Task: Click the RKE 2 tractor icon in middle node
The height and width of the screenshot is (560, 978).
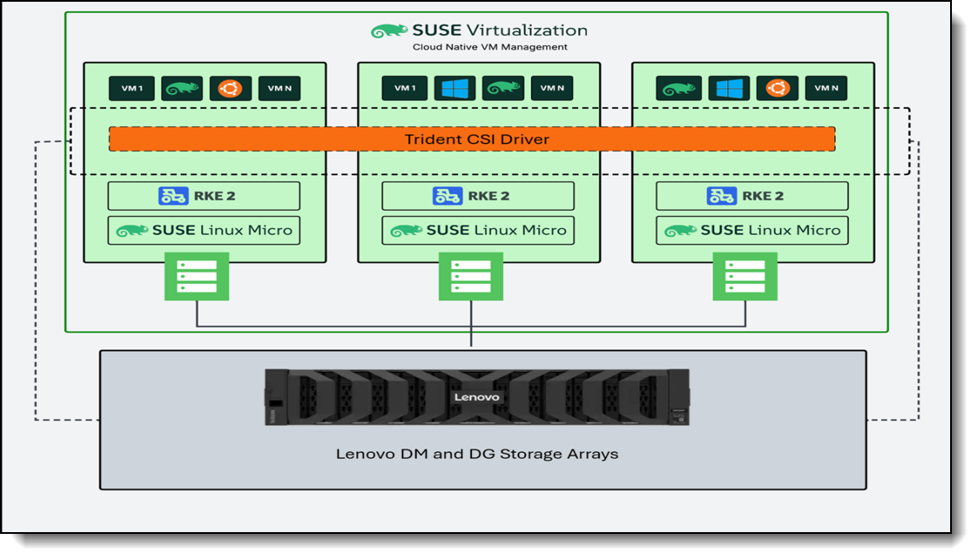Action: [448, 196]
